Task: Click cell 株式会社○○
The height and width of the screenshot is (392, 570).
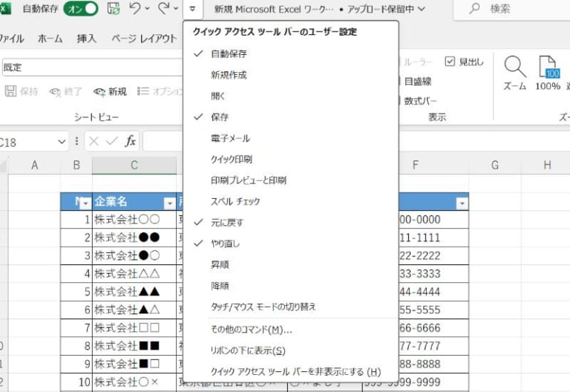Action: pos(134,220)
